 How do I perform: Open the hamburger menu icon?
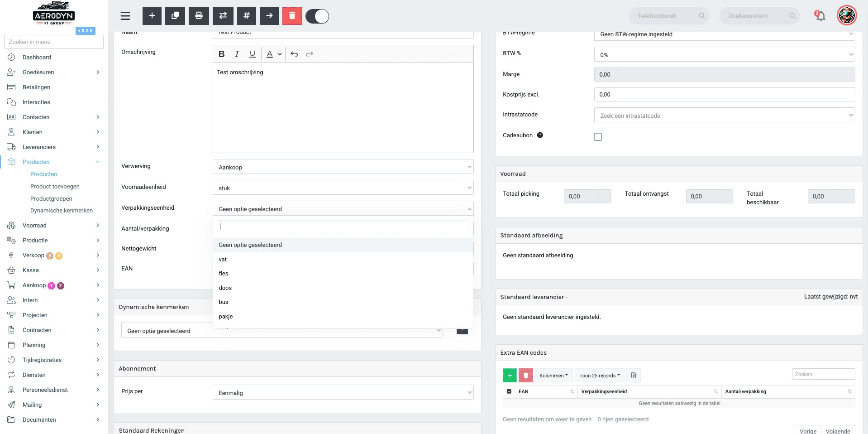click(x=125, y=16)
